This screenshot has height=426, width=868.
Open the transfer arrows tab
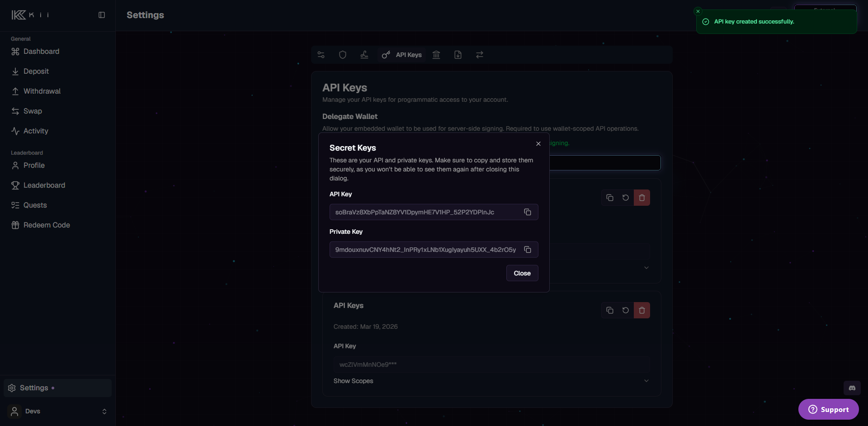pyautogui.click(x=480, y=55)
